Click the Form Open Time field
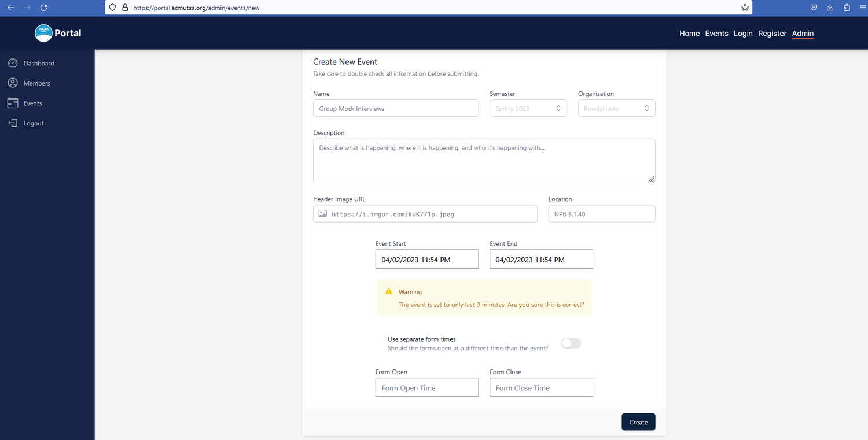 point(427,387)
